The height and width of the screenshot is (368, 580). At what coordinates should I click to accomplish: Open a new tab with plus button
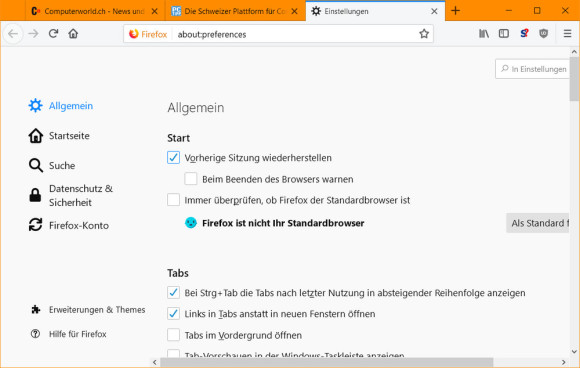click(x=455, y=11)
